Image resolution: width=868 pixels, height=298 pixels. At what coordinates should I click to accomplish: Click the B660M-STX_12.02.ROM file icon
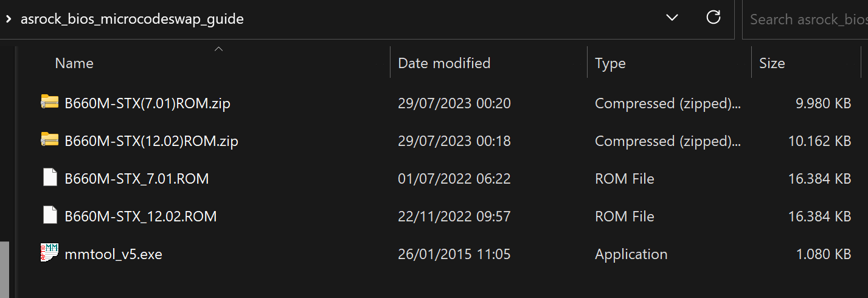(49, 216)
